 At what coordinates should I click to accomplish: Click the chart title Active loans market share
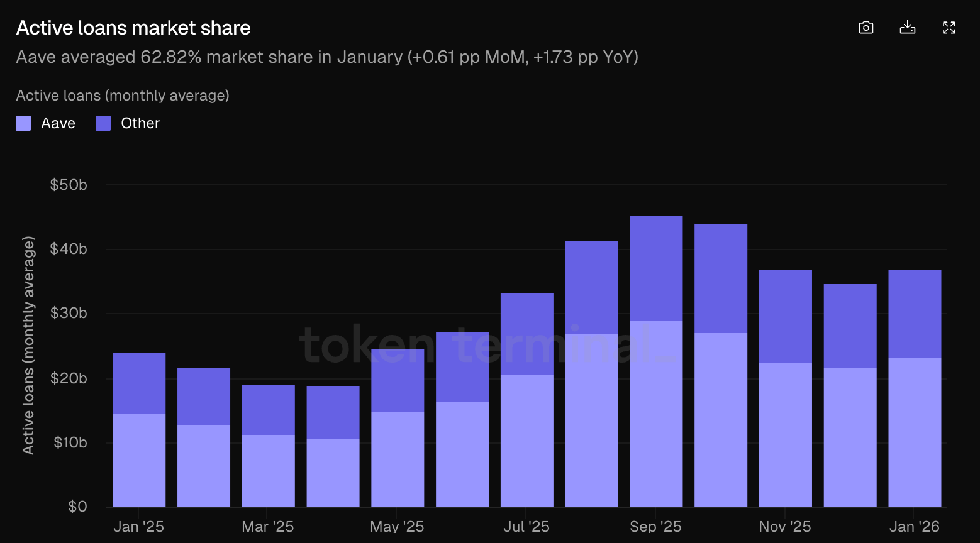133,28
